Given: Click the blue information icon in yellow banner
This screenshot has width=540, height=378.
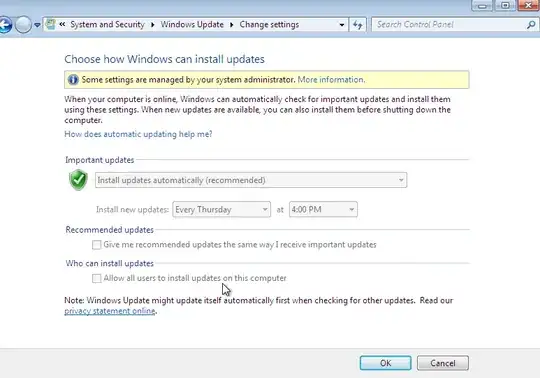Looking at the screenshot, I should point(73,80).
